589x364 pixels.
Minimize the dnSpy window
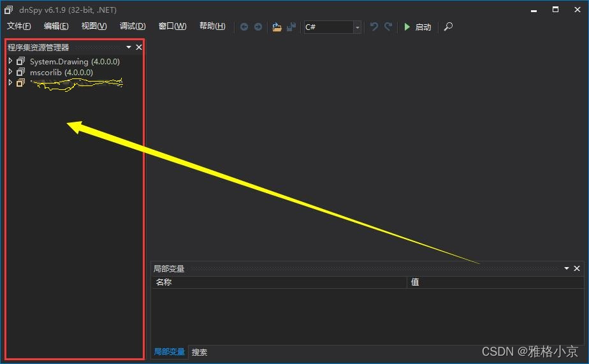(x=534, y=10)
